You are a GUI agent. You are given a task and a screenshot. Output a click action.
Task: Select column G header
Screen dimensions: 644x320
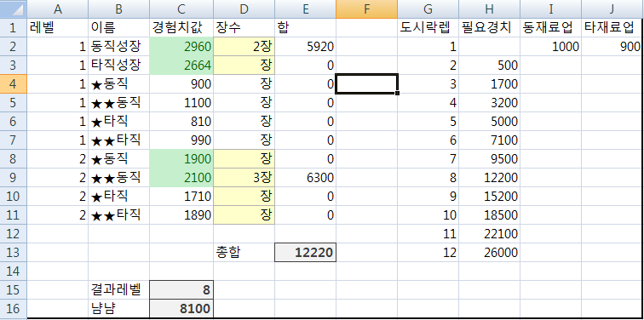pos(428,9)
